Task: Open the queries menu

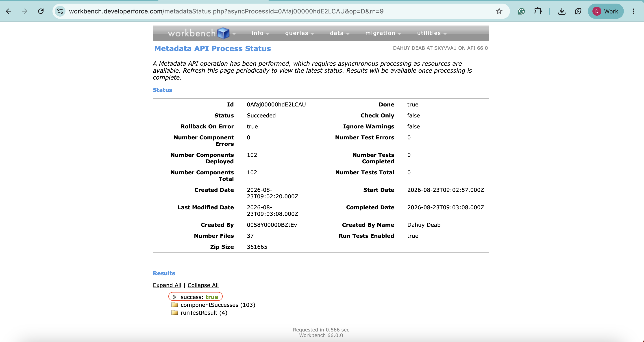Action: tap(299, 33)
